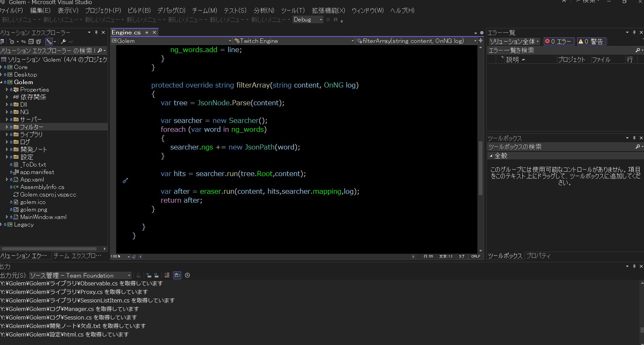Image resolution: width=644 pixels, height=345 pixels.
Task: Open the 拡張機能(X) menu
Action: click(x=328, y=11)
